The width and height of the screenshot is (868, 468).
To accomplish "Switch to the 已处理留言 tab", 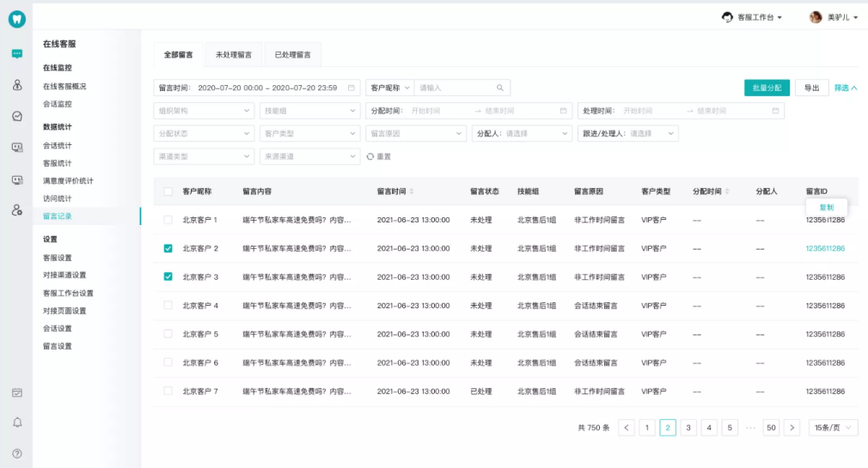I will (292, 55).
